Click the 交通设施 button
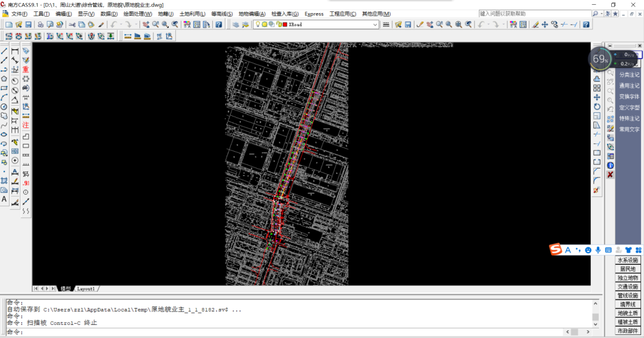644x338 pixels. click(x=627, y=287)
